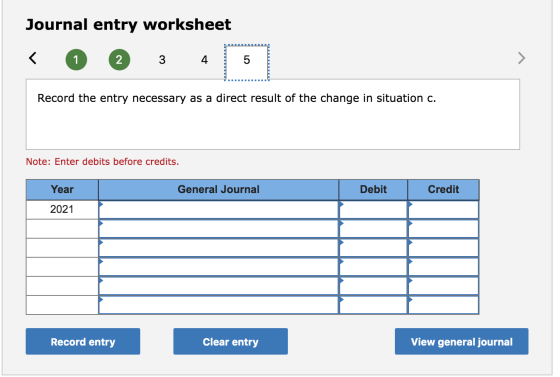The width and height of the screenshot is (560, 377).
Task: Click the Record entry button
Action: pyautogui.click(x=83, y=342)
